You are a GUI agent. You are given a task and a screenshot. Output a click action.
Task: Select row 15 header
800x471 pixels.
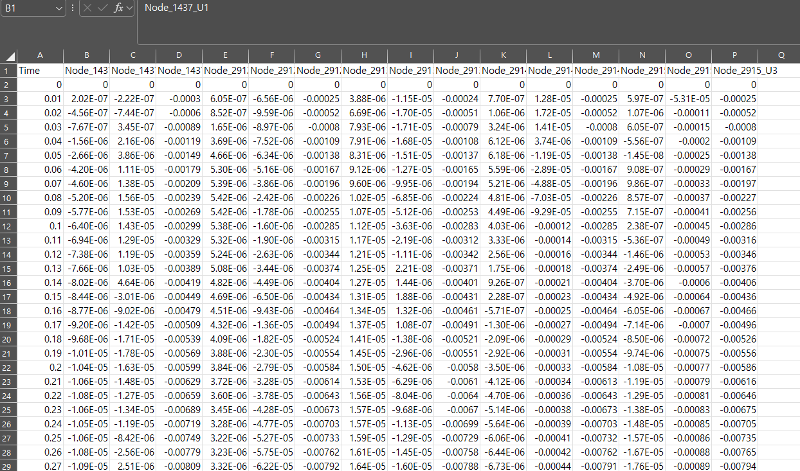tap(8, 268)
